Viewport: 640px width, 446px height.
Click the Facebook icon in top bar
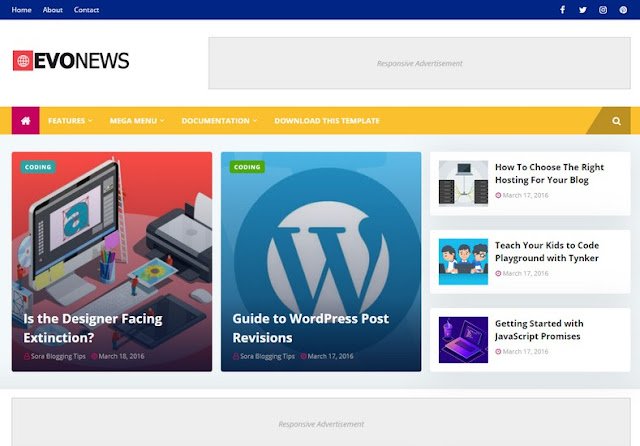click(562, 10)
